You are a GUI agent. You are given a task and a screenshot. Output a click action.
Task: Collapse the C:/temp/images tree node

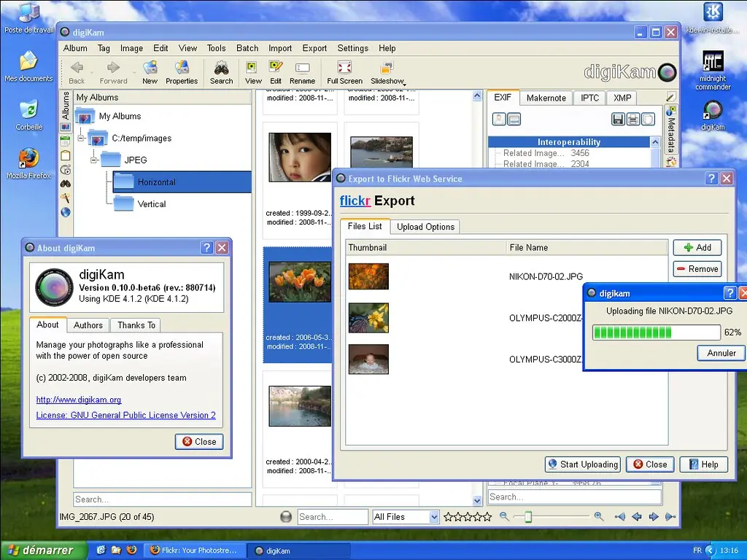click(81, 138)
